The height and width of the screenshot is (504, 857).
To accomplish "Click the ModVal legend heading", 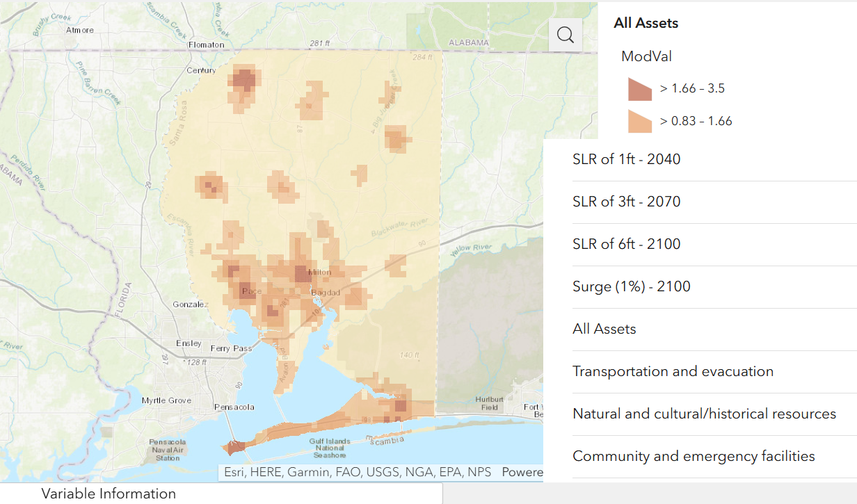I will coord(646,56).
